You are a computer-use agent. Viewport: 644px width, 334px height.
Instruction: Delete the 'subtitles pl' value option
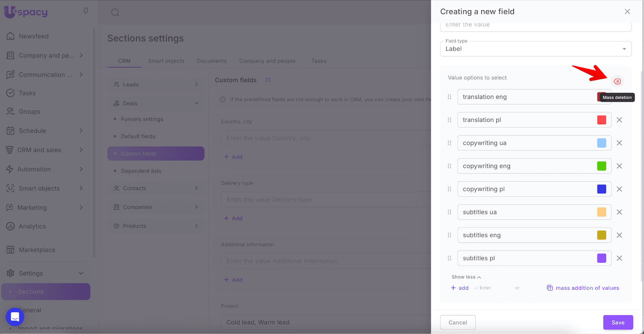(619, 258)
